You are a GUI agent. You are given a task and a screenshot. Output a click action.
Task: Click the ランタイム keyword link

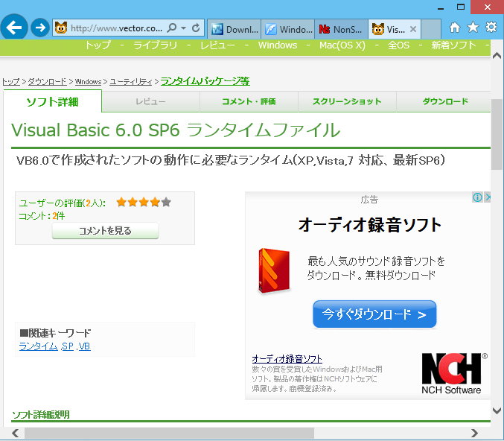(38, 346)
